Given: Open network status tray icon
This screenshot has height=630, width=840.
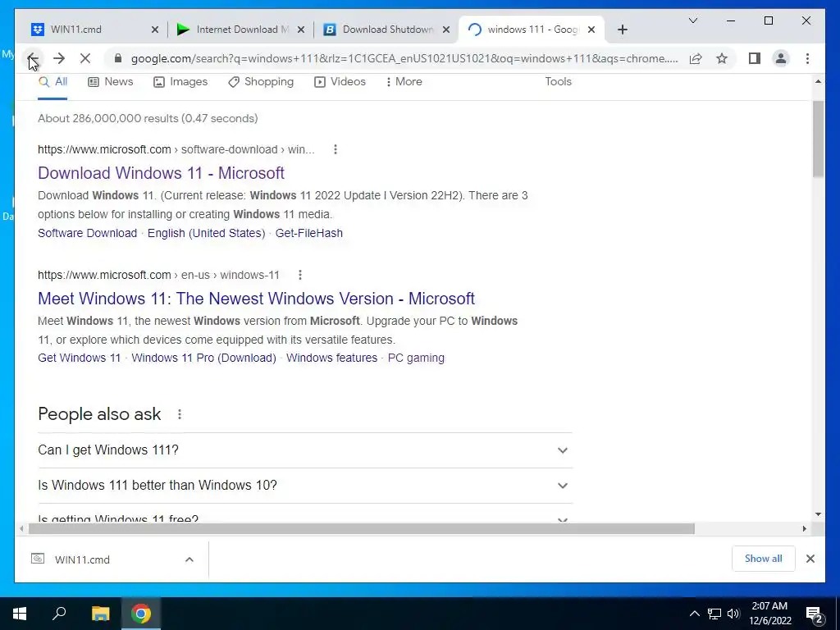Looking at the screenshot, I should (714, 614).
